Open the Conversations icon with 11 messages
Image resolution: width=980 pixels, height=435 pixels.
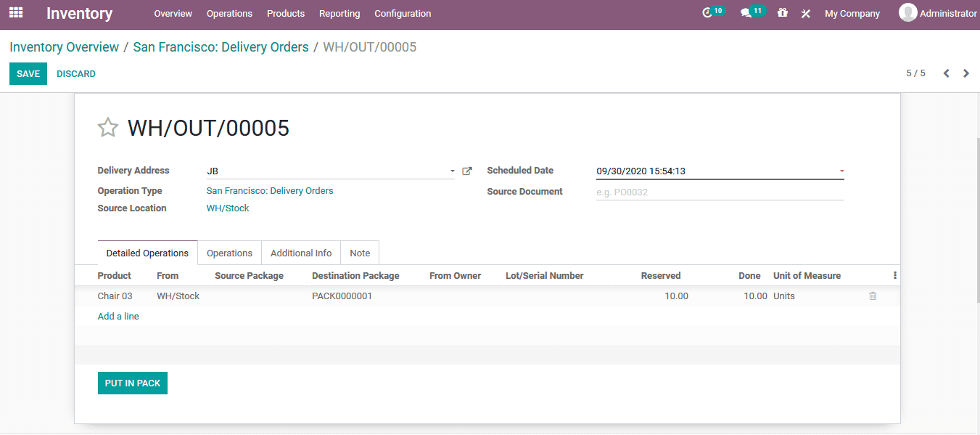(x=749, y=12)
